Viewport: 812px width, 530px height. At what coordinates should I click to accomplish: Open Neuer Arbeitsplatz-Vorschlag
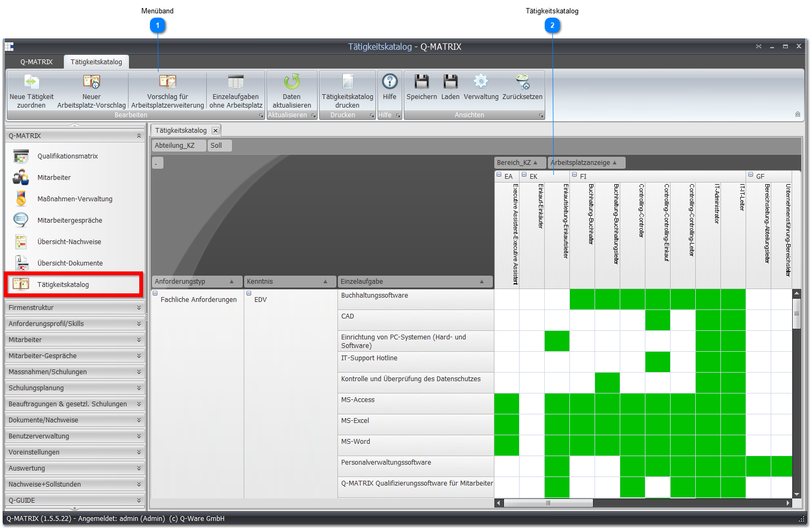(92, 91)
